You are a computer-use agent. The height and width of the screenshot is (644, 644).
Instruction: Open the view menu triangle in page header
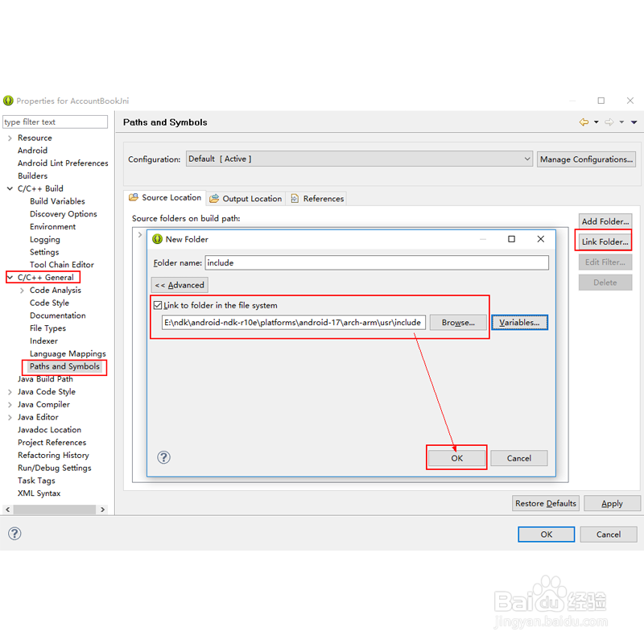point(634,122)
